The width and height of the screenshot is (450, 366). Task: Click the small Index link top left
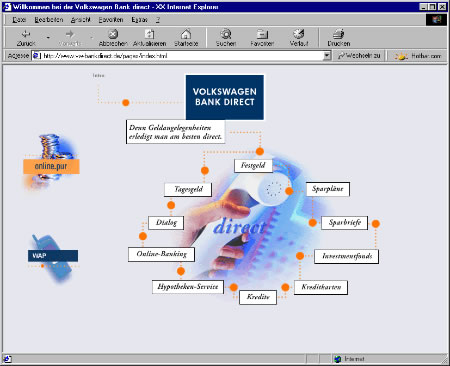coord(98,76)
